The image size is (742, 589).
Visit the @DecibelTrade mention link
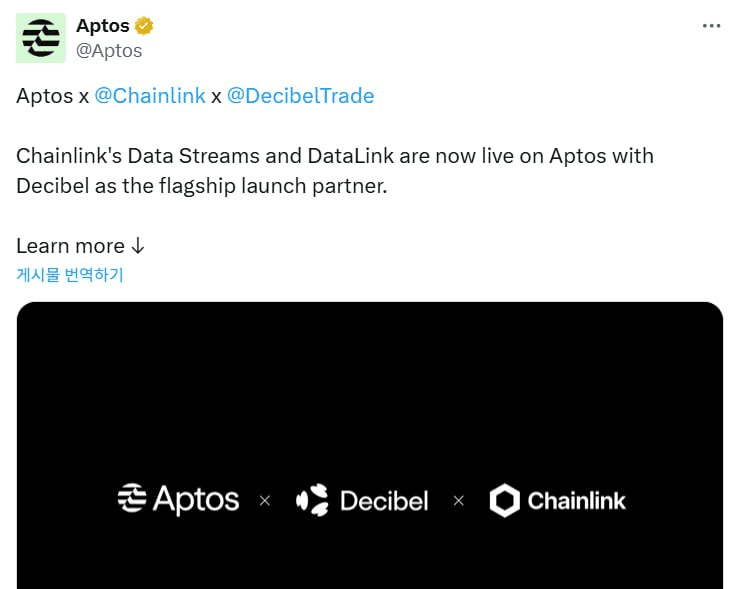pyautogui.click(x=300, y=96)
